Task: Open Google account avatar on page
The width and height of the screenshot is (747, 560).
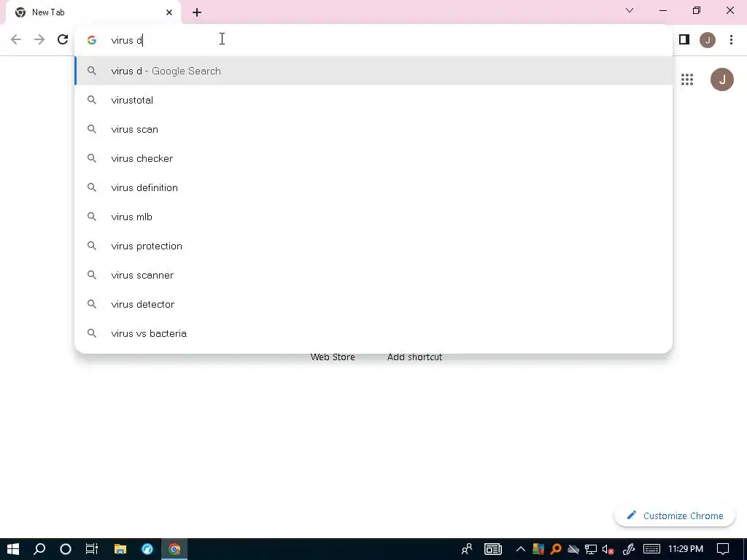Action: 721,79
